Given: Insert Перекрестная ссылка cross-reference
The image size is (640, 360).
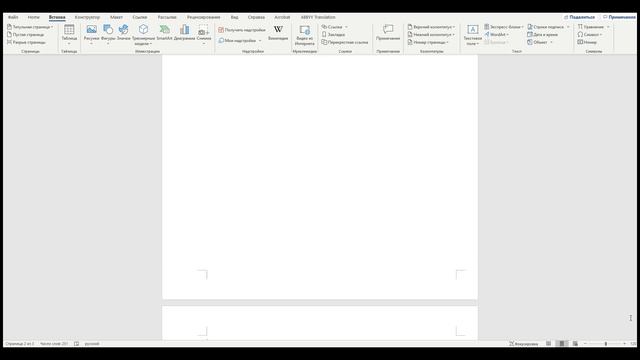Looking at the screenshot, I should pyautogui.click(x=345, y=42).
